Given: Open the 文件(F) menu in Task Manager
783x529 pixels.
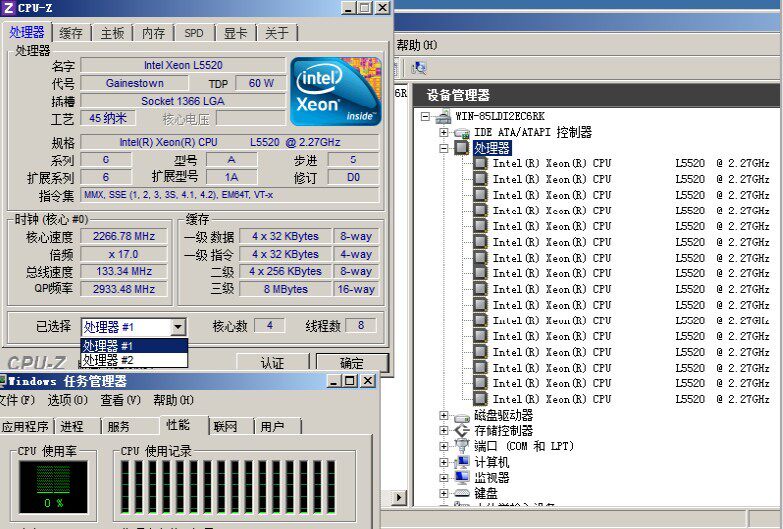Looking at the screenshot, I should click(x=17, y=400).
